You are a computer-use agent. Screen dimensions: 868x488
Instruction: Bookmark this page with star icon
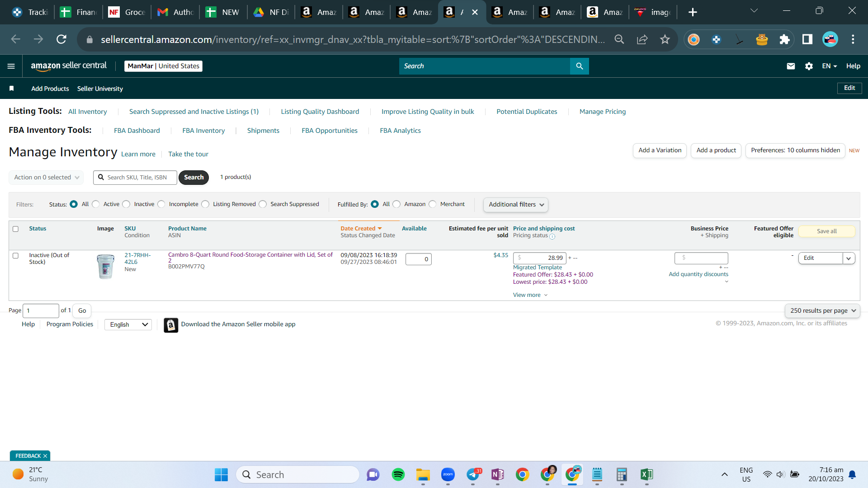[665, 39]
